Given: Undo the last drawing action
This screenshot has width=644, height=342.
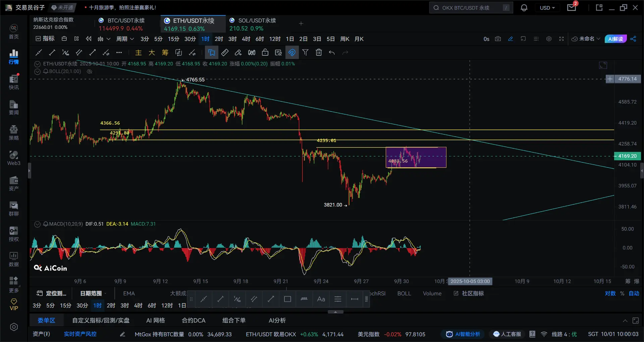Looking at the screenshot, I should [332, 52].
